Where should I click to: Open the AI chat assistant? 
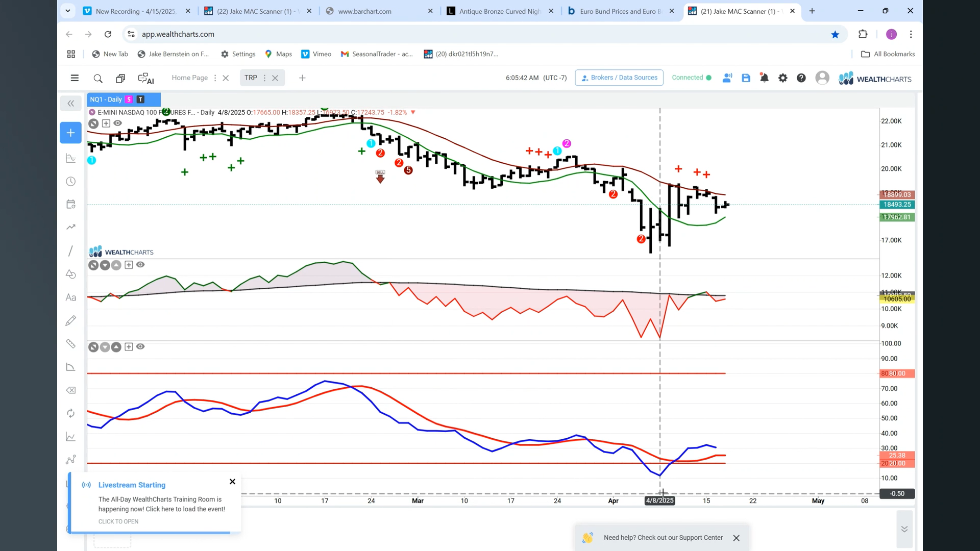[146, 78]
